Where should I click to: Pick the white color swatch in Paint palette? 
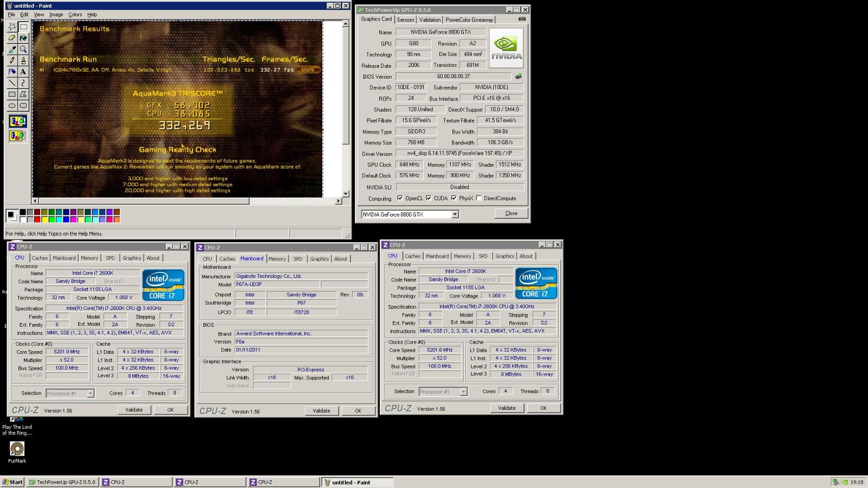[23, 219]
